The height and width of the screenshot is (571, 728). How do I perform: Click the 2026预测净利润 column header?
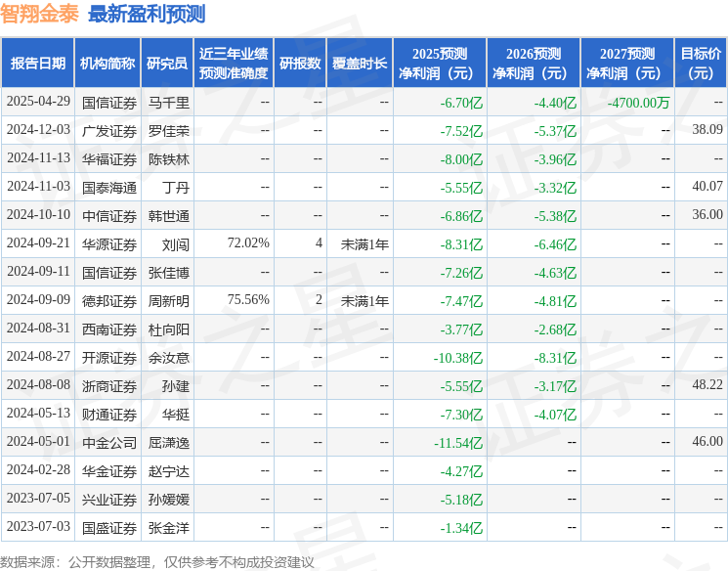pyautogui.click(x=534, y=63)
